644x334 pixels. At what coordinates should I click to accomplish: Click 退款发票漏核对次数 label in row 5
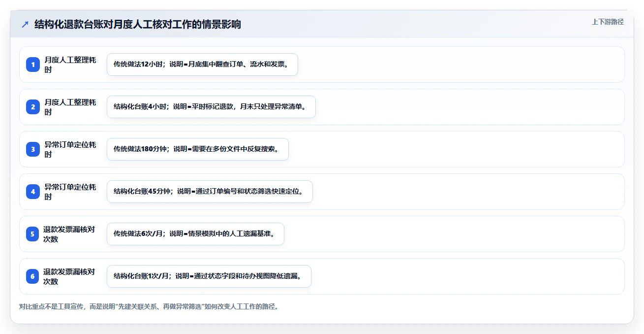tap(69, 234)
